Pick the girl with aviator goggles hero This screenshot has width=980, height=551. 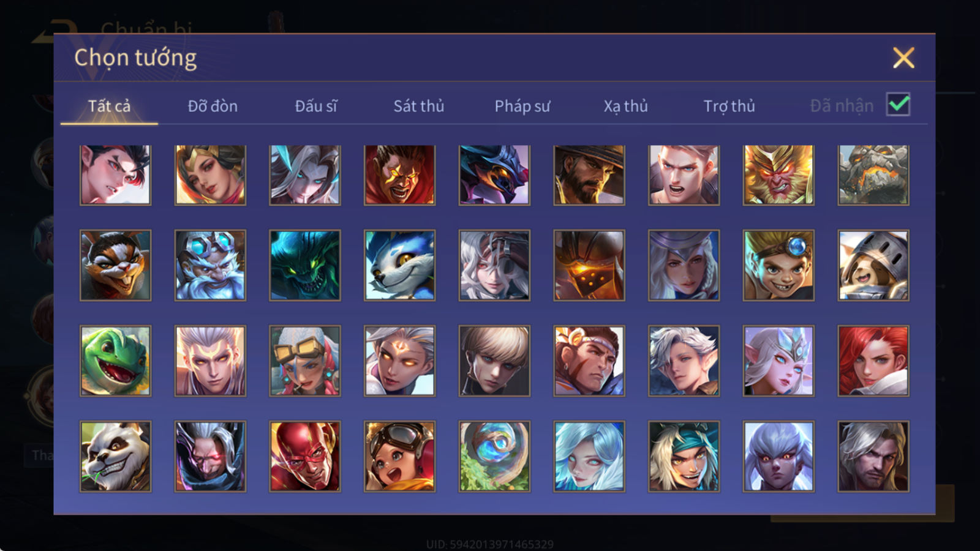coord(400,456)
